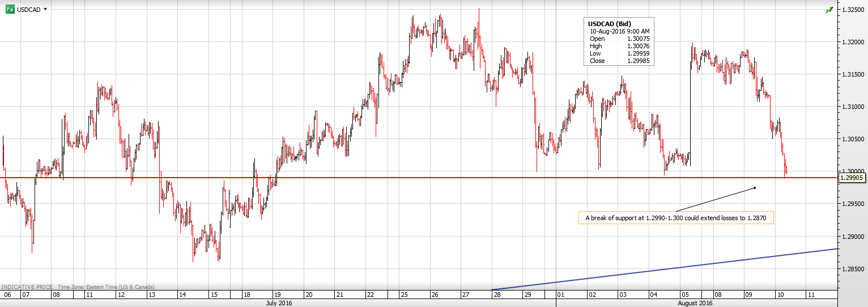Click the 1.31500 price axis label

852,74
